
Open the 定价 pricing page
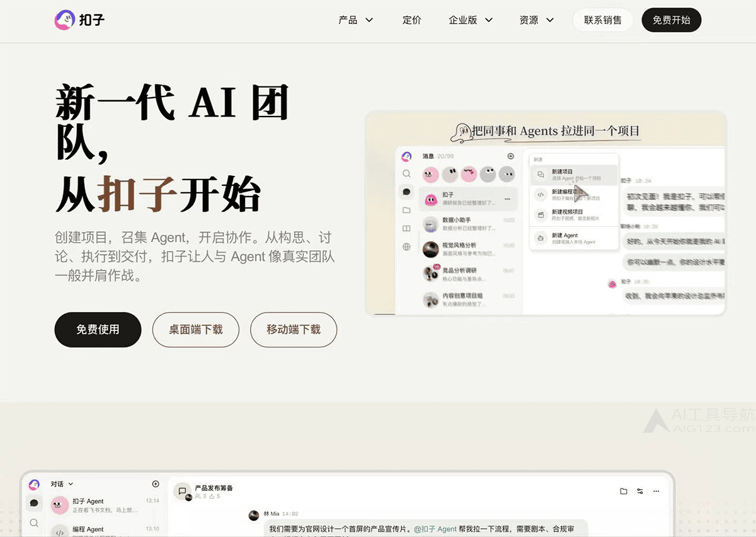pyautogui.click(x=411, y=20)
